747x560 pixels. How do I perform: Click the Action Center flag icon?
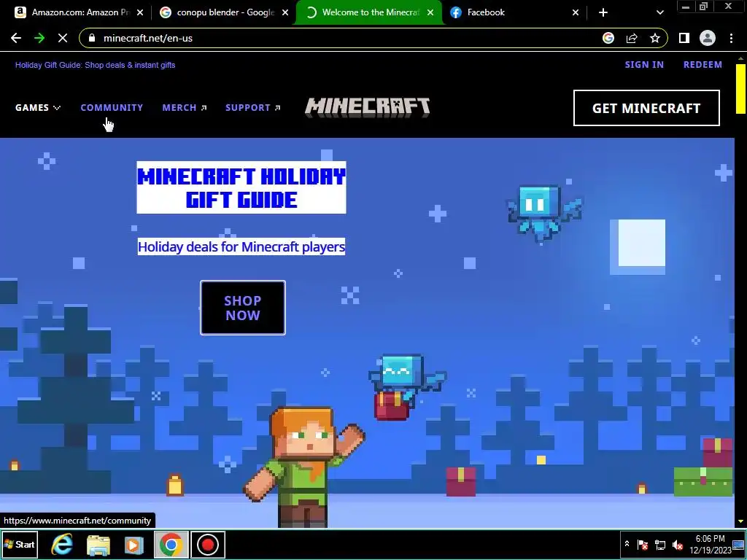pyautogui.click(x=643, y=545)
